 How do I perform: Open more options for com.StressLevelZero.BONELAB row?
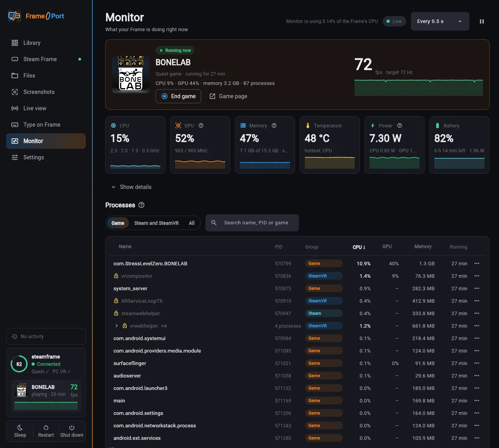(477, 264)
